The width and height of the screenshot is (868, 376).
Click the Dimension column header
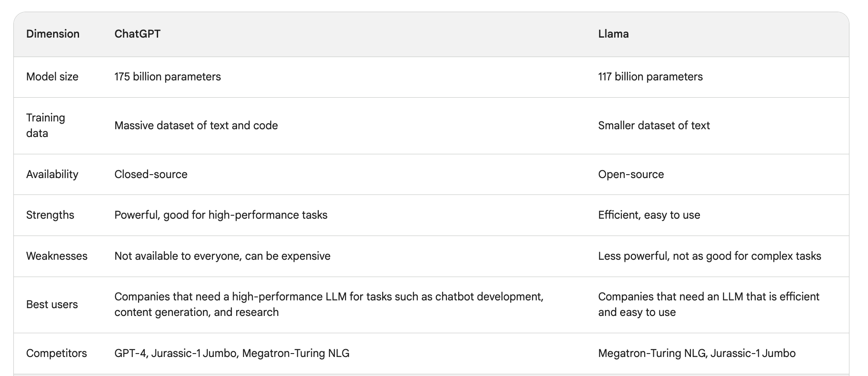click(53, 34)
